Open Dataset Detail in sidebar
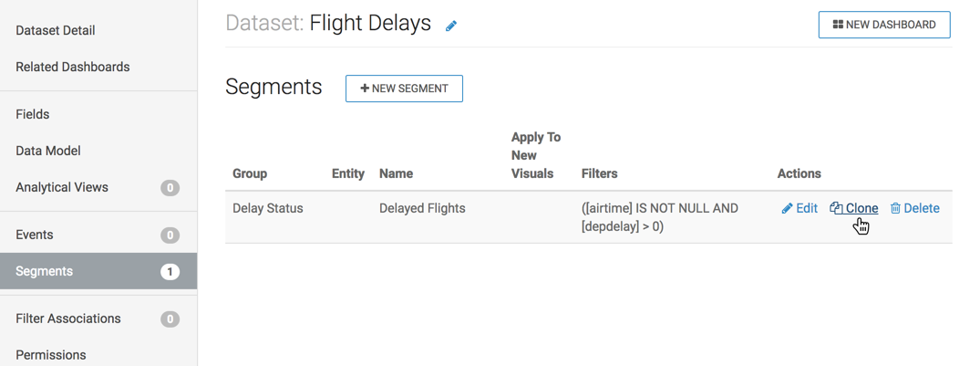Screen dimensions: 980x366 (56, 30)
